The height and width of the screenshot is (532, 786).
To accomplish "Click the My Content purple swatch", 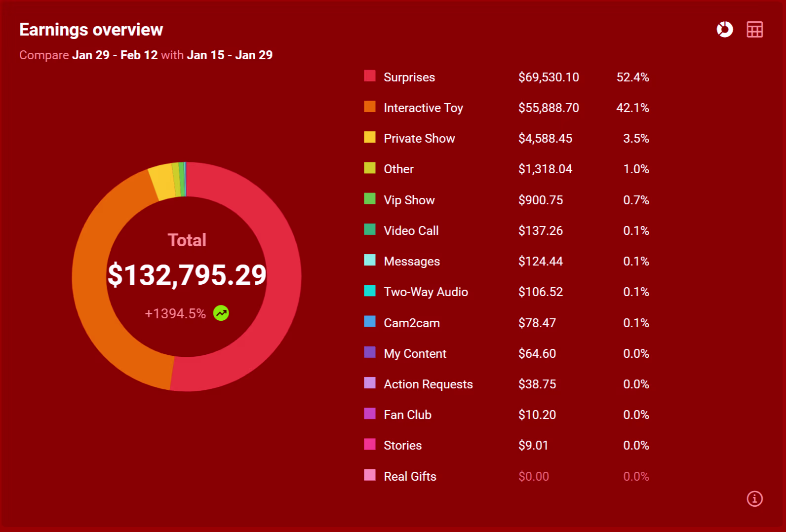I will click(370, 352).
